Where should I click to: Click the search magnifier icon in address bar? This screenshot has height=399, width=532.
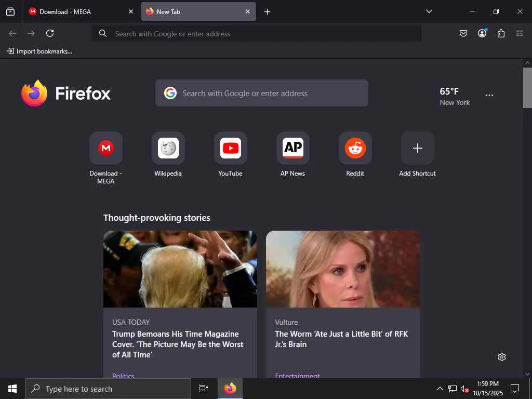tap(103, 33)
